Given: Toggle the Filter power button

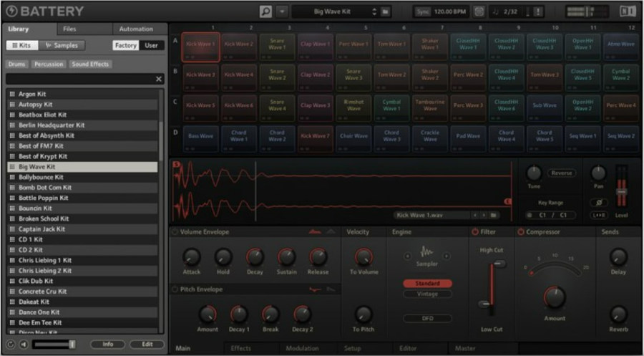Looking at the screenshot, I should (475, 232).
